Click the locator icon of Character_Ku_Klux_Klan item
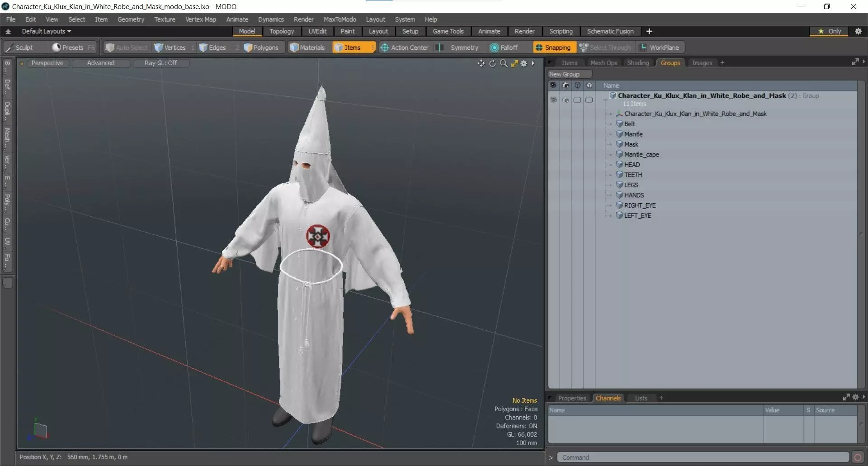Image resolution: width=868 pixels, height=466 pixels. 619,114
